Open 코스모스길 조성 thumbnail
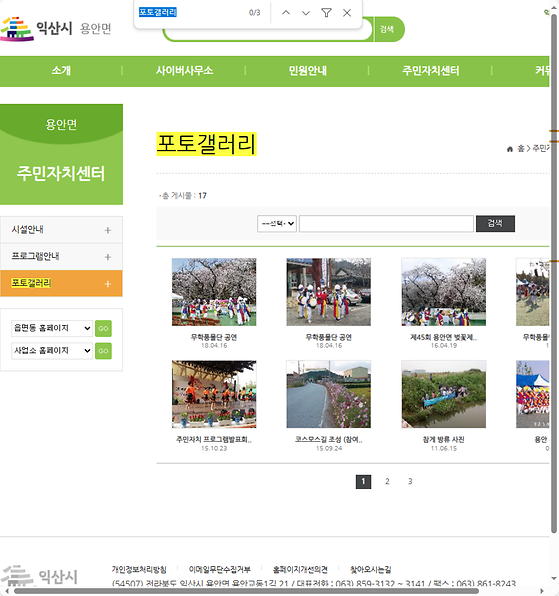This screenshot has height=596, width=559. [x=328, y=394]
